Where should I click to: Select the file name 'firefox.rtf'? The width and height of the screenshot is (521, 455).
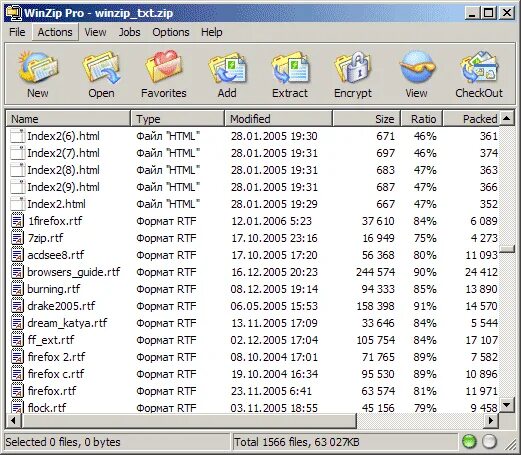[52, 391]
